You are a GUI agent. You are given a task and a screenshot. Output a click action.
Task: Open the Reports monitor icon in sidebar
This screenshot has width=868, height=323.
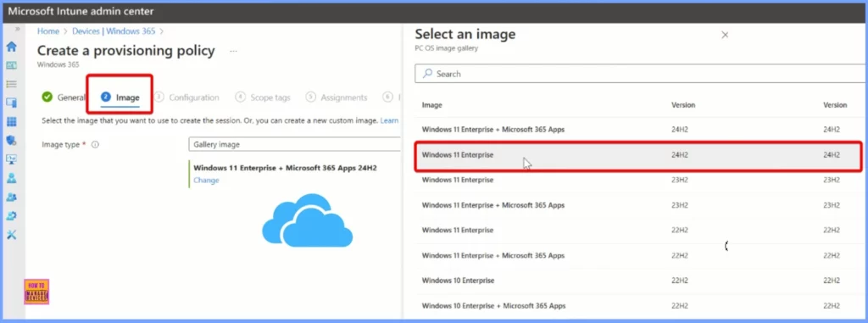tap(11, 159)
